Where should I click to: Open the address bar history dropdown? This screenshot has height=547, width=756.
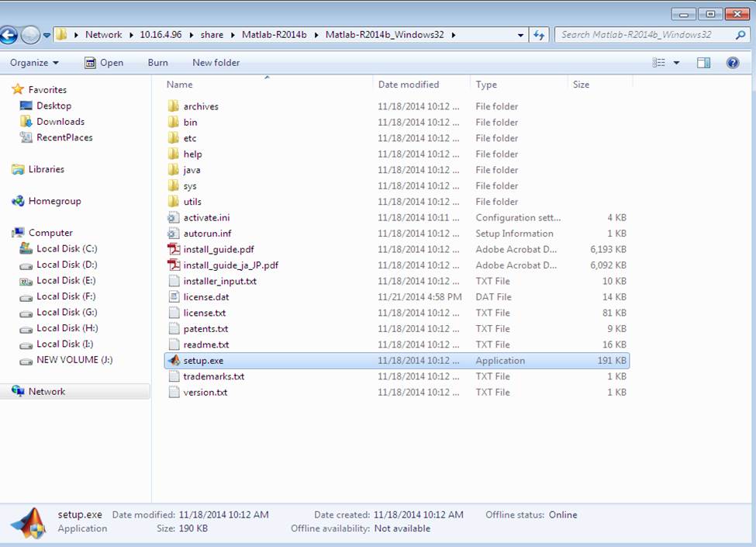click(x=520, y=35)
